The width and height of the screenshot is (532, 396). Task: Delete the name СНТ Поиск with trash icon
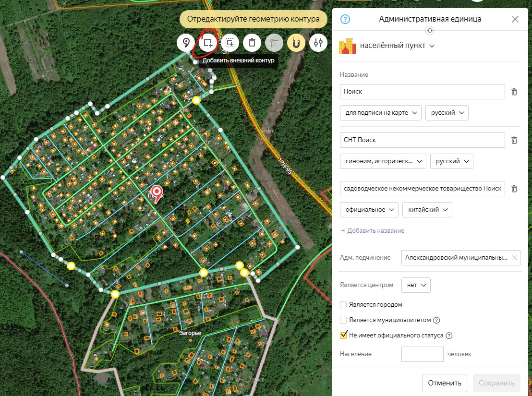[514, 140]
